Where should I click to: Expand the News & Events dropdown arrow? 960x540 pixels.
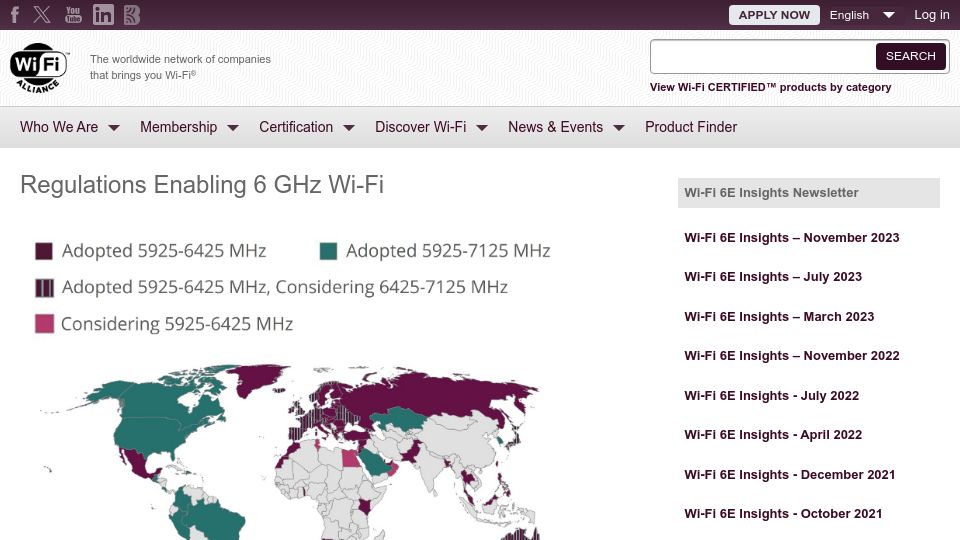(619, 128)
